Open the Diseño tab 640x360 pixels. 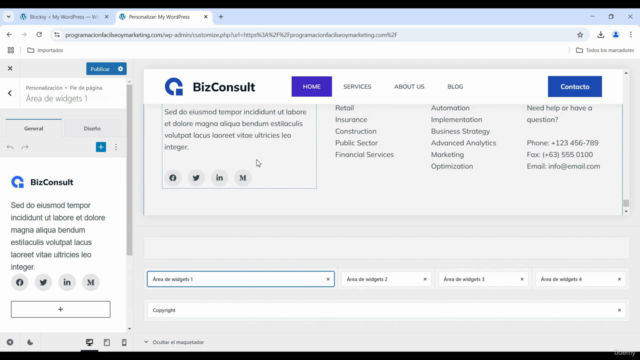point(92,128)
